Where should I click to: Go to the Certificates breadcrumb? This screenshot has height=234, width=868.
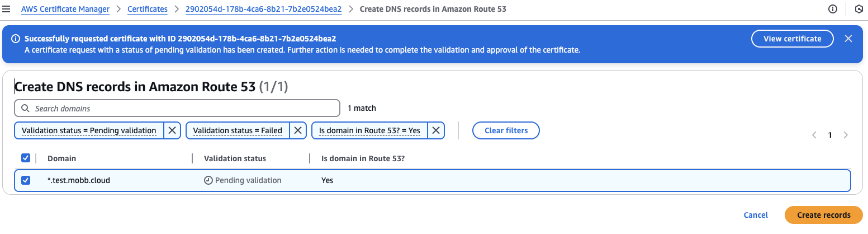(x=148, y=9)
